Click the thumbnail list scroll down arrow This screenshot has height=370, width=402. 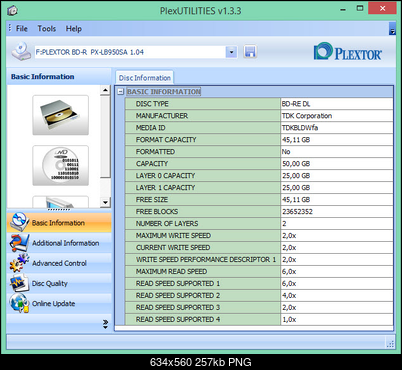105,202
